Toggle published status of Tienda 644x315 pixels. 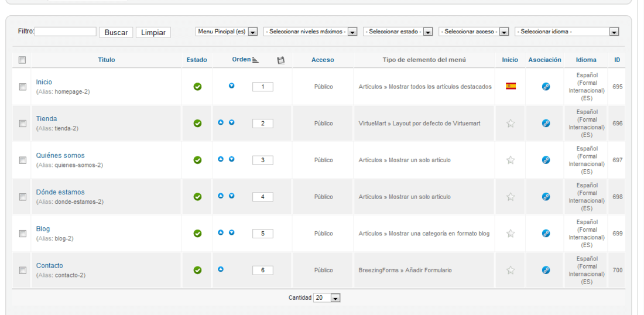(x=197, y=123)
